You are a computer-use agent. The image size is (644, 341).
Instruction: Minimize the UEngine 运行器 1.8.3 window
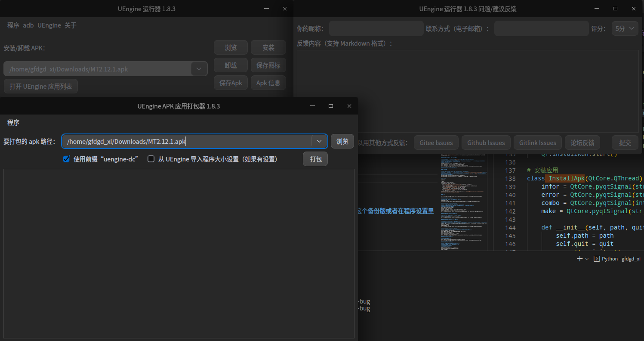[266, 9]
